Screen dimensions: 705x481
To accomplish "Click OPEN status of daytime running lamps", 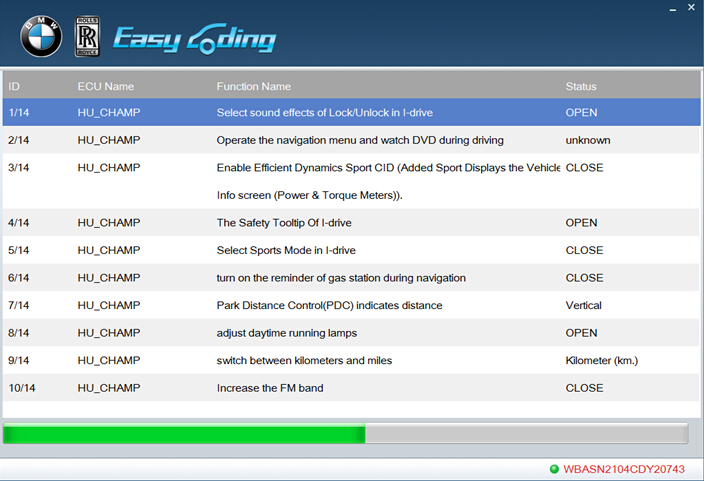I will point(581,333).
